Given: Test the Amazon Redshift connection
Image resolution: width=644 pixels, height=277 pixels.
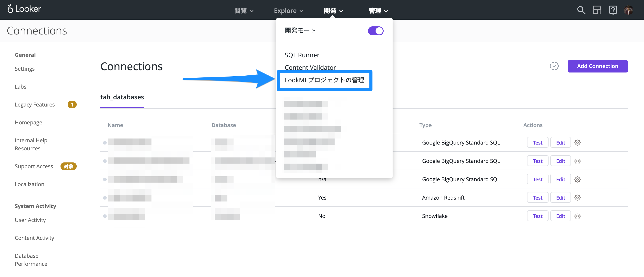Looking at the screenshot, I should (x=537, y=198).
